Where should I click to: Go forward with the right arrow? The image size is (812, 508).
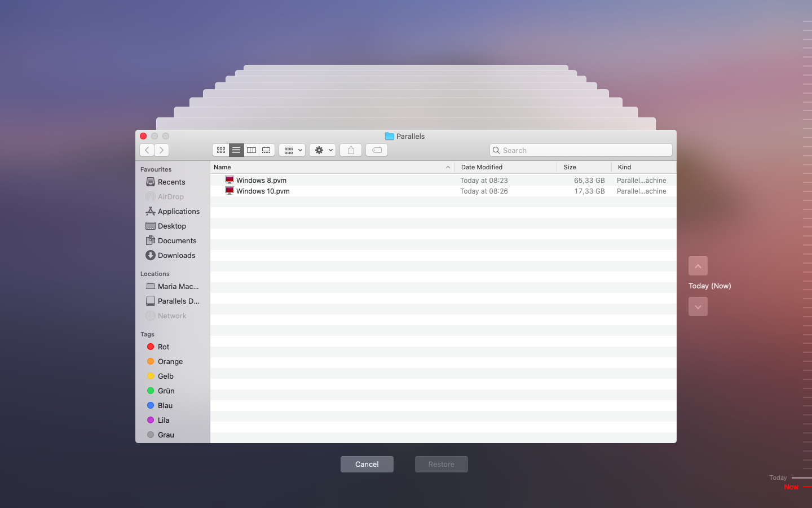(x=161, y=150)
